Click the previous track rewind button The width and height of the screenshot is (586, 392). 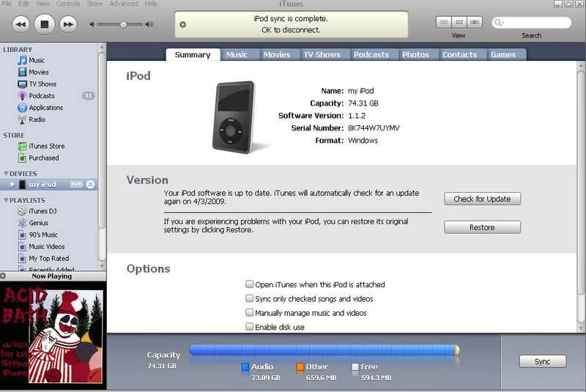(21, 25)
